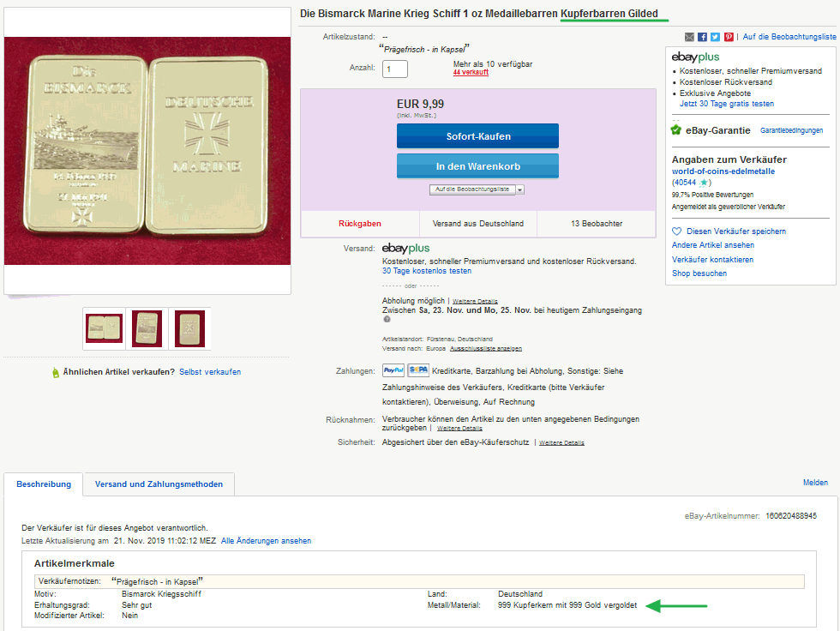Switch to Versand und Zahlungsmethoden tab
This screenshot has width=840, height=631.
159,484
